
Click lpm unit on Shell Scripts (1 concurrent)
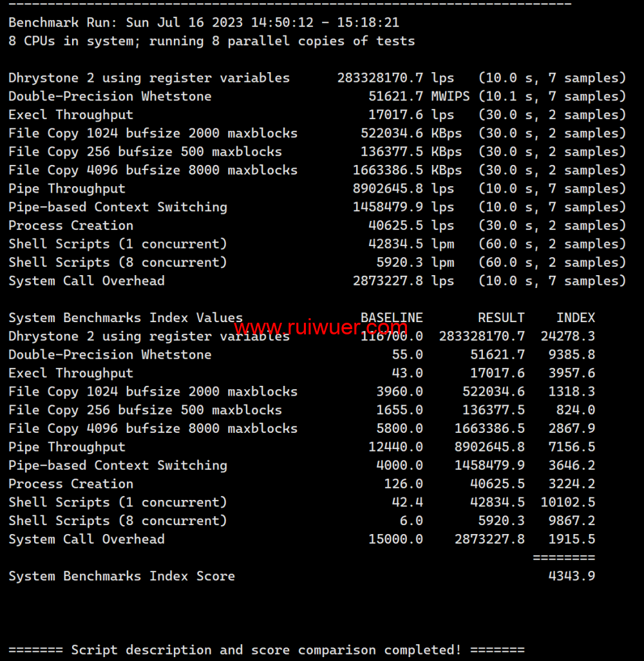point(442,244)
